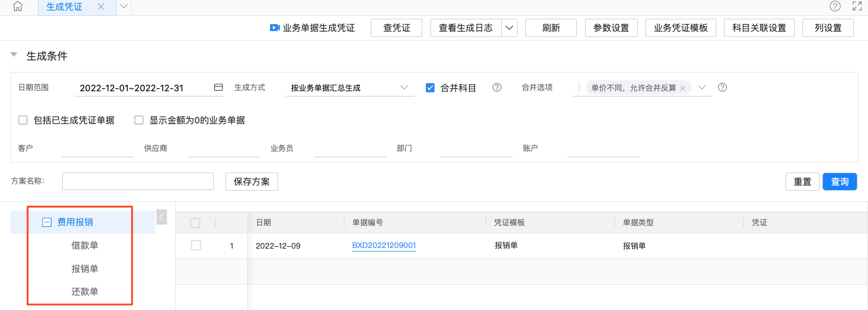This screenshot has height=310, width=868.
Task: Click the 查凭证 button
Action: point(397,27)
